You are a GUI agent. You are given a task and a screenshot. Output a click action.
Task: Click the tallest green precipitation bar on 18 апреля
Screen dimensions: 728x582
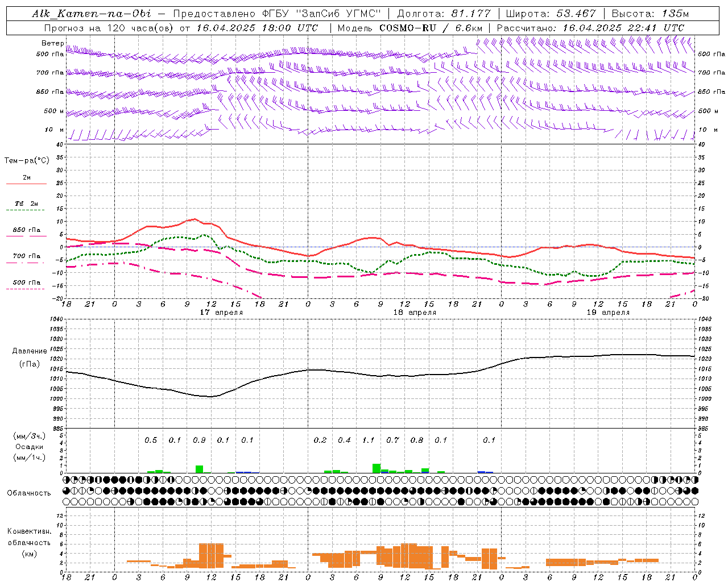pos(377,468)
